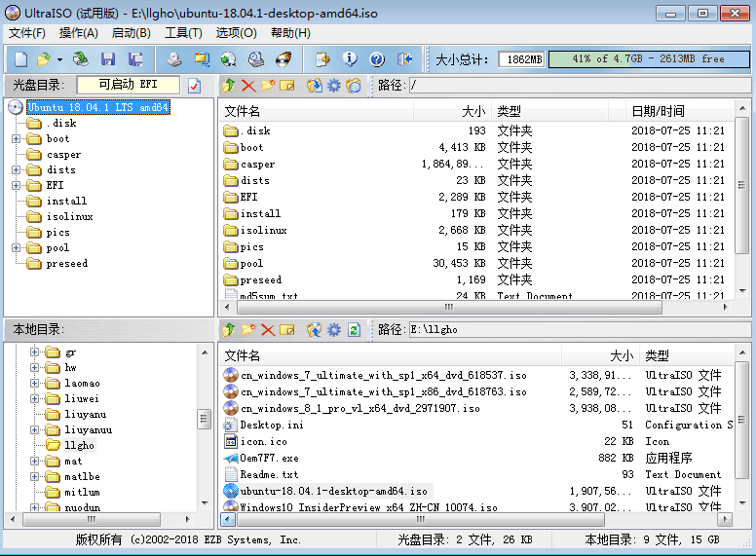The image size is (756, 556).
Task: Sort local files by 文件名 column header
Action: (391, 356)
